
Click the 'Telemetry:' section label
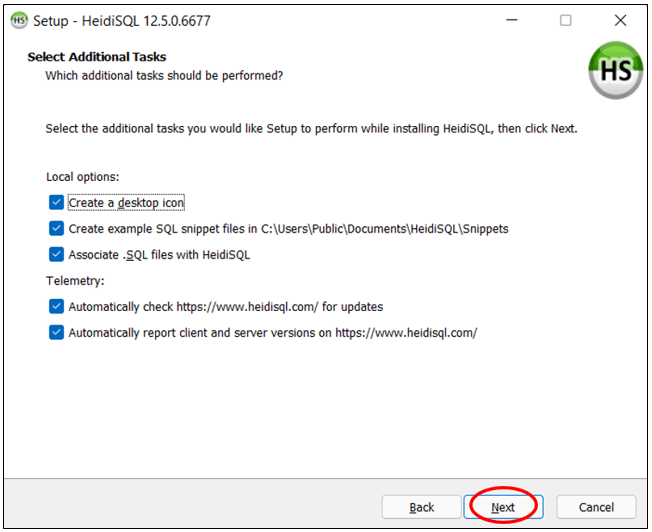coord(75,281)
